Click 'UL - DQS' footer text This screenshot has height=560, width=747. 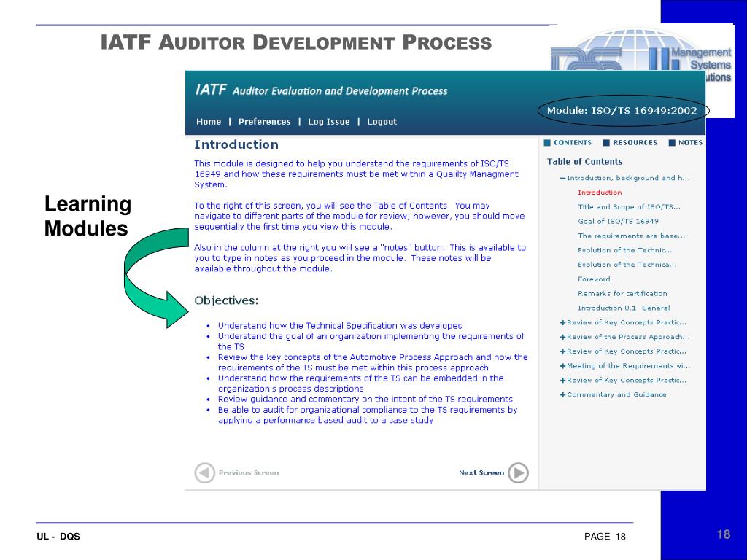(58, 537)
